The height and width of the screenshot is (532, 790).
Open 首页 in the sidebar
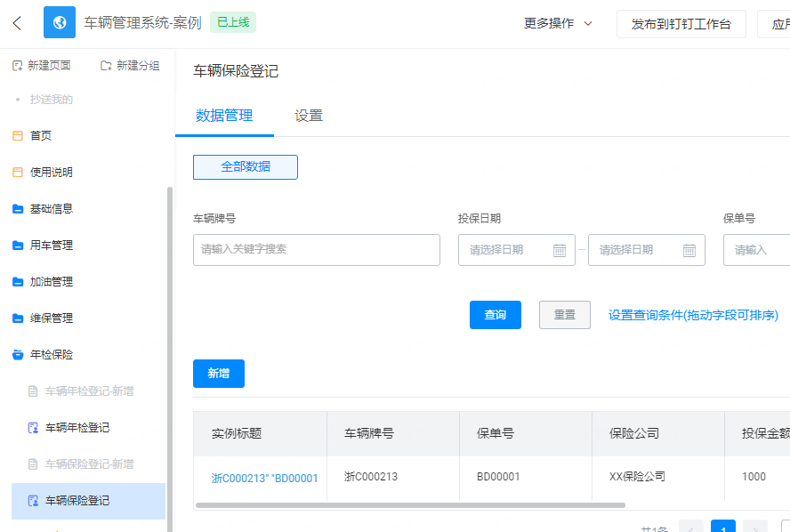[41, 135]
